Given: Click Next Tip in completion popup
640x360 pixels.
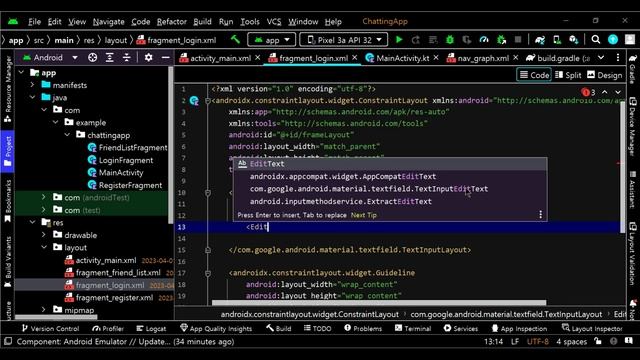Looking at the screenshot, I should tap(363, 215).
